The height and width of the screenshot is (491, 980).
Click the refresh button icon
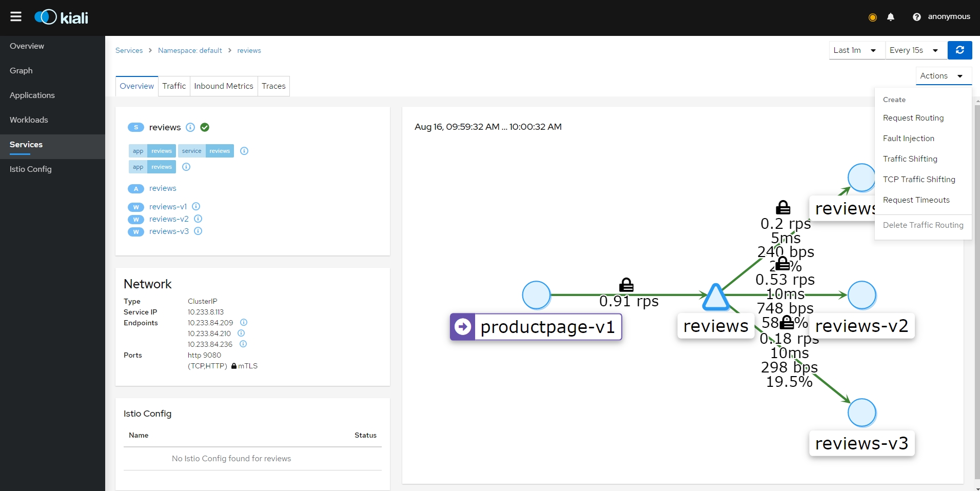(959, 50)
